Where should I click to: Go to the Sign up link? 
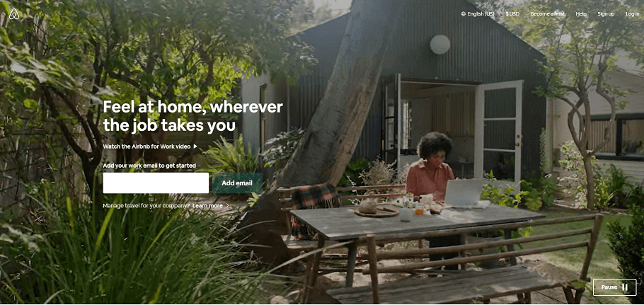(x=606, y=14)
